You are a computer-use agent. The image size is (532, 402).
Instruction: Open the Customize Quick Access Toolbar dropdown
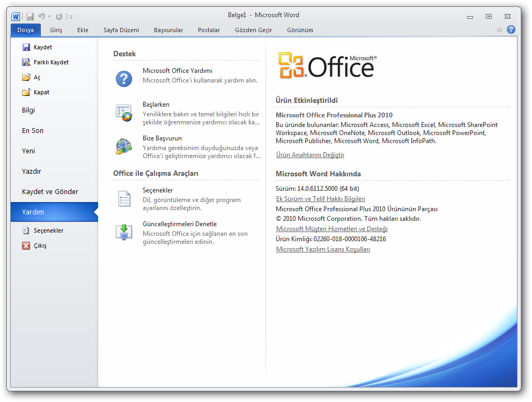point(71,17)
